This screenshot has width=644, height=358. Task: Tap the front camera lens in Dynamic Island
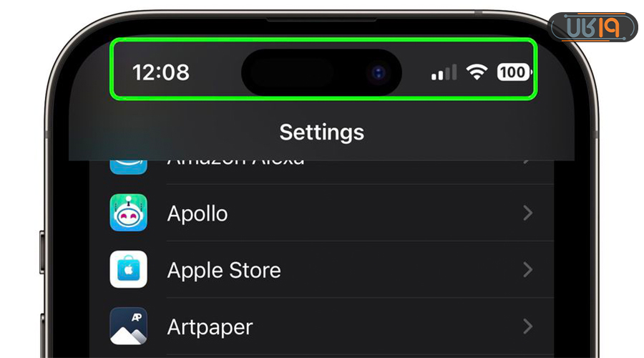379,73
